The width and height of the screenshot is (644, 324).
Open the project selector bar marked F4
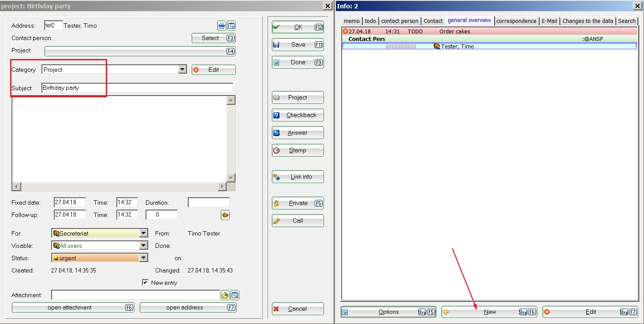point(140,51)
